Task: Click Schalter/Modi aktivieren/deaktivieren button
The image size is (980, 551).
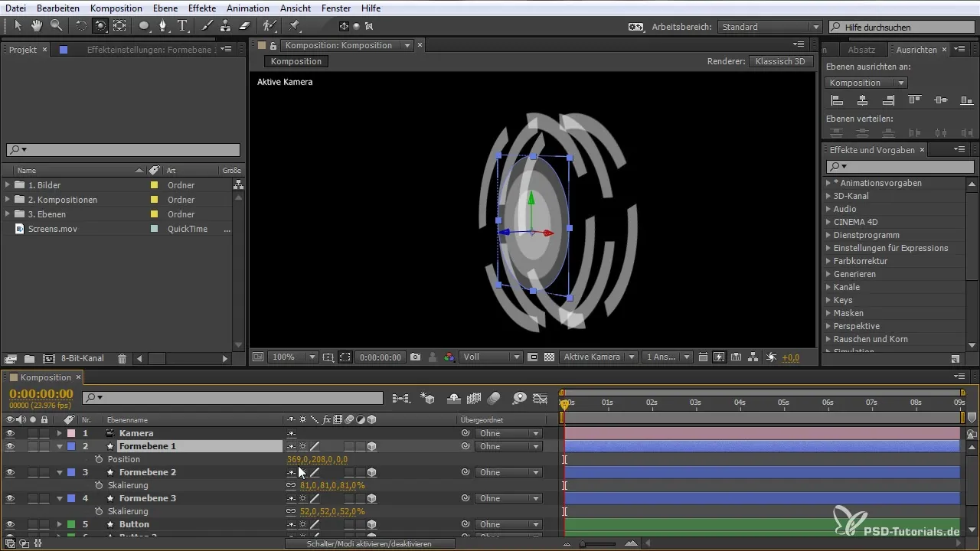Action: (369, 543)
